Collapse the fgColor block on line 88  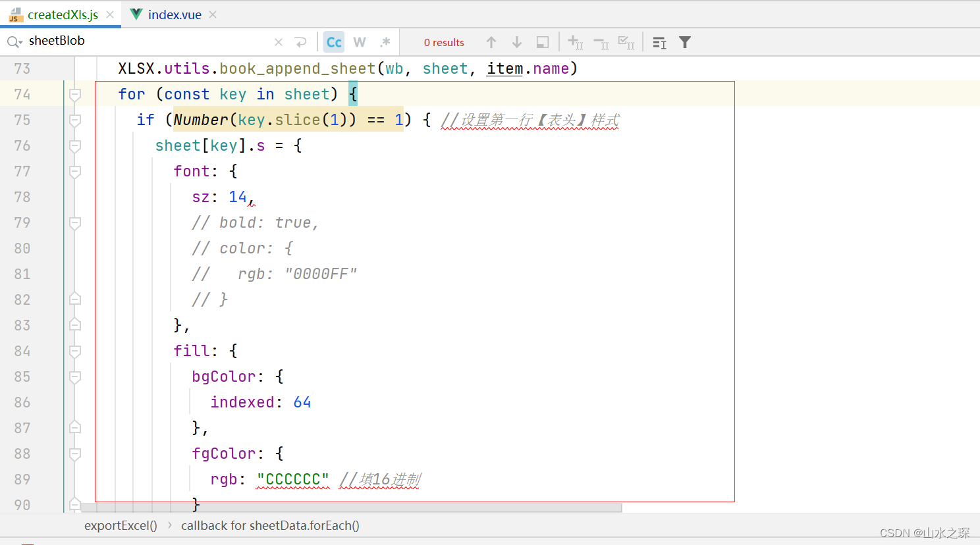[x=75, y=454]
